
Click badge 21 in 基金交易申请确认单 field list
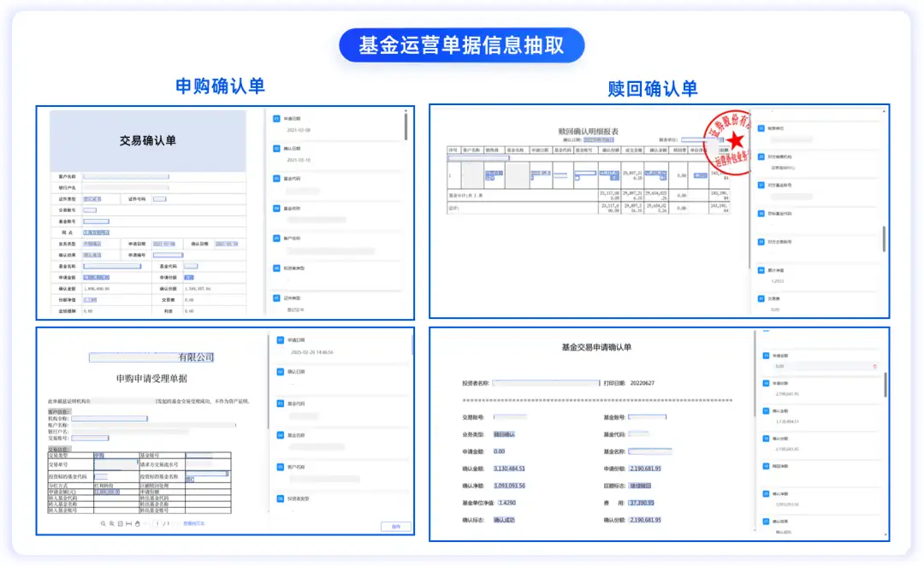(x=766, y=522)
